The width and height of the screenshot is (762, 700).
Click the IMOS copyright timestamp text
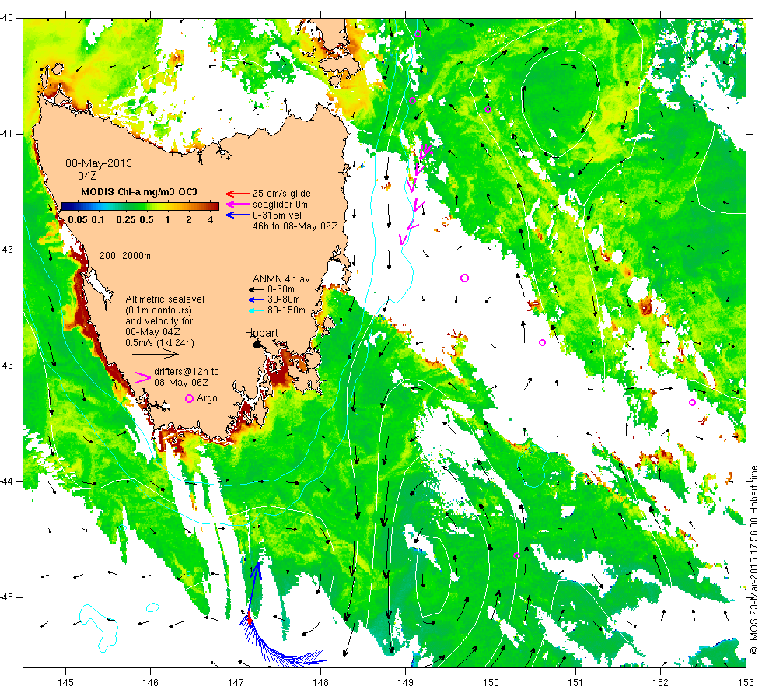753,559
